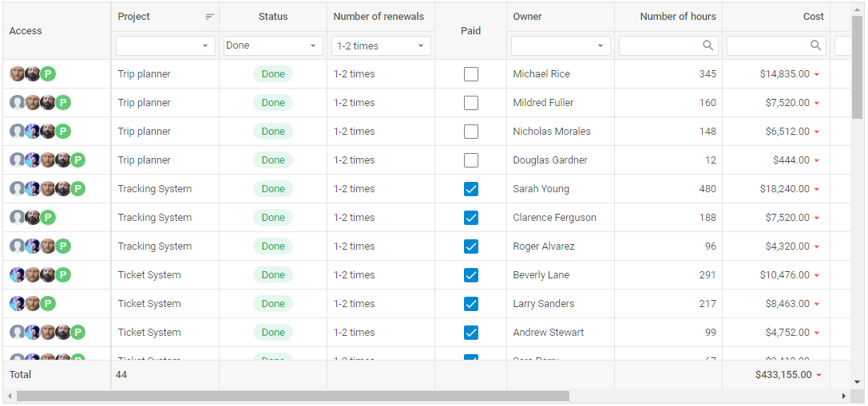868x406 pixels.
Task: Toggle Paid checkbox for Douglas Gardner
Action: coord(471,160)
